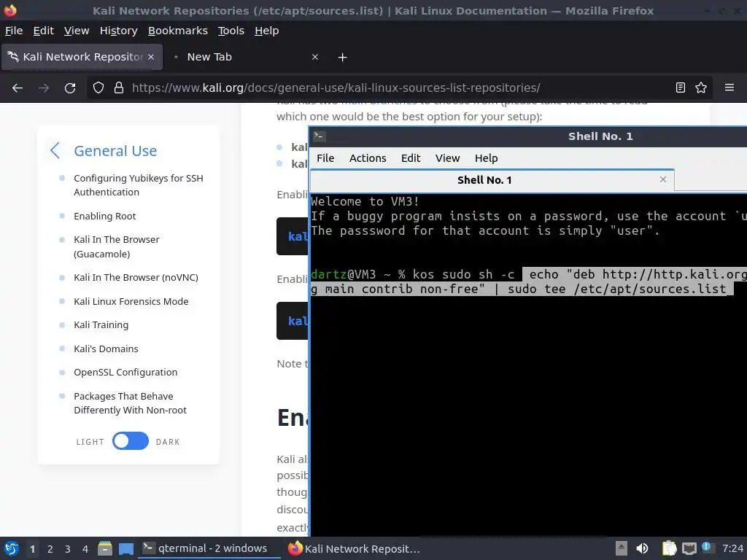Viewport: 747px width, 560px height.
Task: Open Firefox File menu
Action: tap(14, 31)
